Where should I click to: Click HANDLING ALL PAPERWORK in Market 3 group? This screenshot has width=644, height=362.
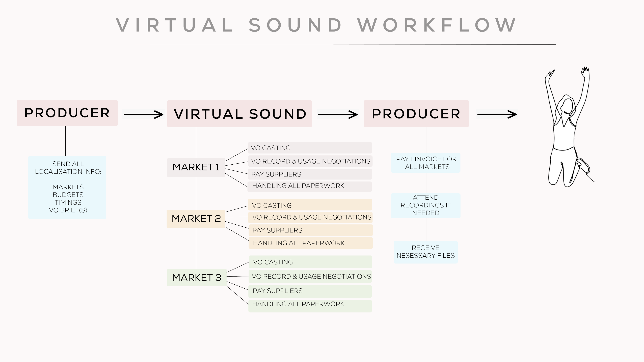tap(310, 306)
